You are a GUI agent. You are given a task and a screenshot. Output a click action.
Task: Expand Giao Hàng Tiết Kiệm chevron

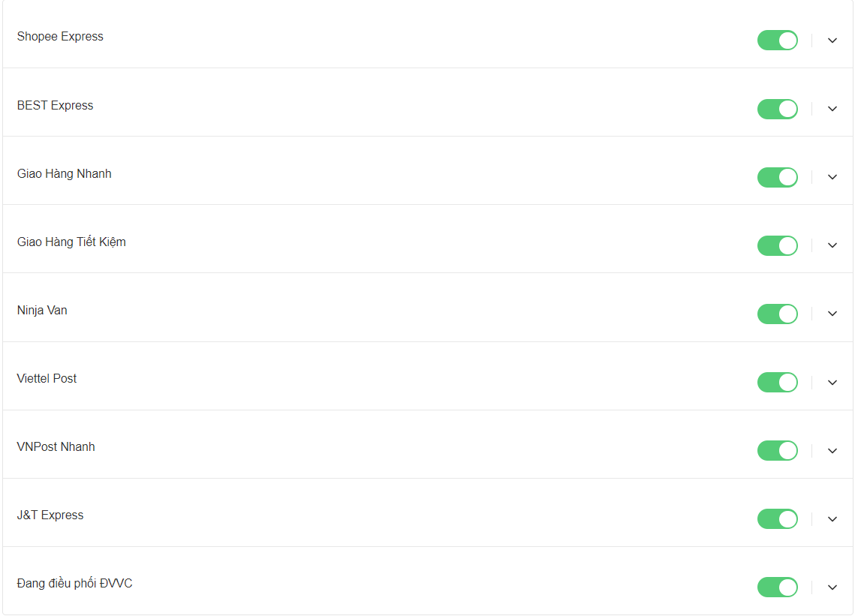click(x=832, y=245)
